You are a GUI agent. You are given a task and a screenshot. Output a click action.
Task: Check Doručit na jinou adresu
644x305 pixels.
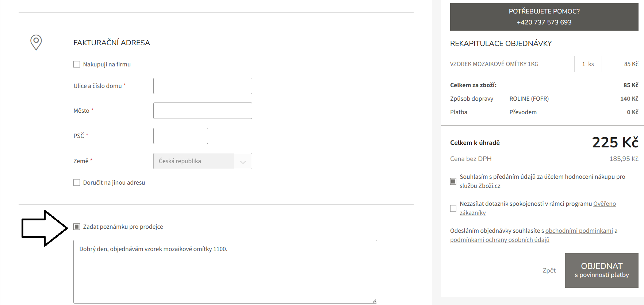[77, 183]
